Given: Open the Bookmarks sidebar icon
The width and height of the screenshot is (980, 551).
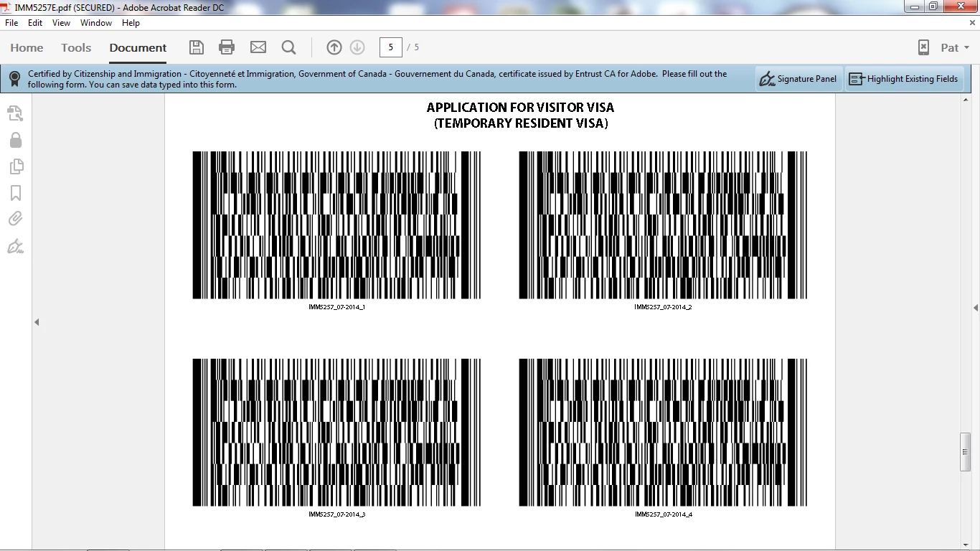Looking at the screenshot, I should 16,193.
